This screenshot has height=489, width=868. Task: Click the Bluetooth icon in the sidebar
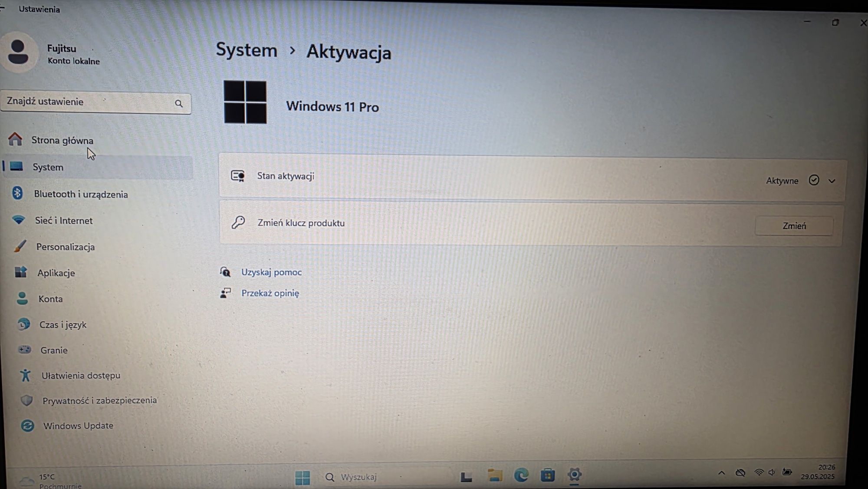[x=17, y=193]
